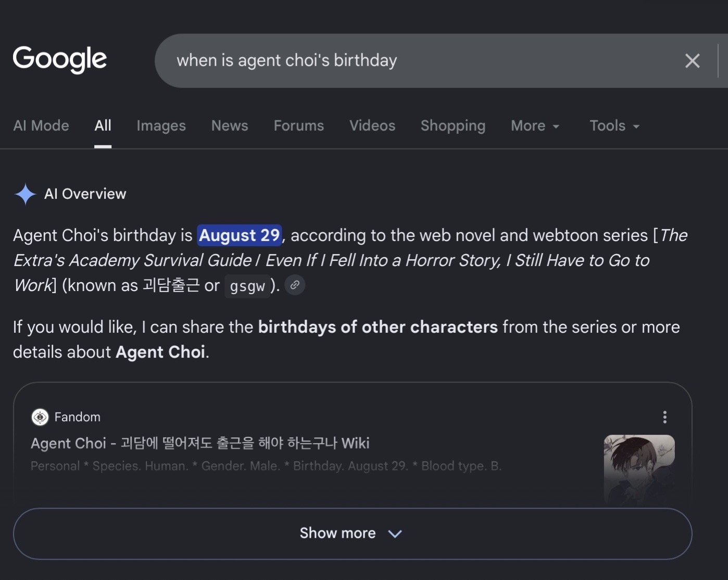728x580 pixels.
Task: Go to the Videos tab
Action: tap(372, 126)
